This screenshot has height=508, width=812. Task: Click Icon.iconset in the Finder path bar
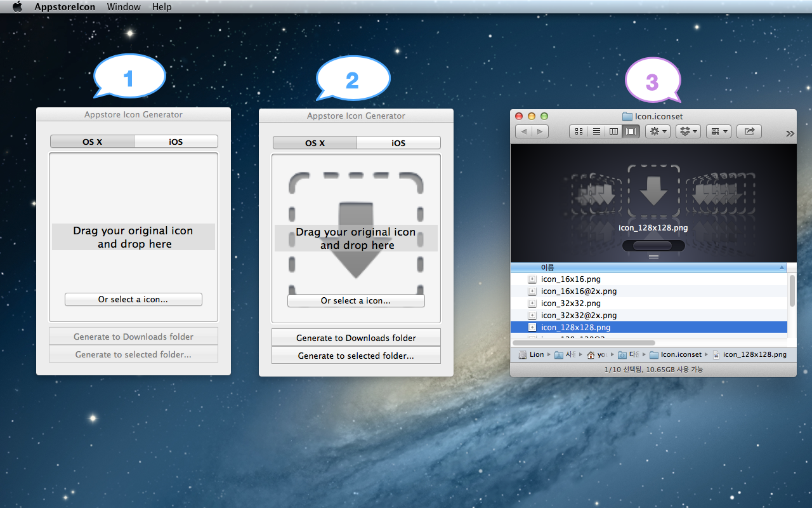click(676, 355)
